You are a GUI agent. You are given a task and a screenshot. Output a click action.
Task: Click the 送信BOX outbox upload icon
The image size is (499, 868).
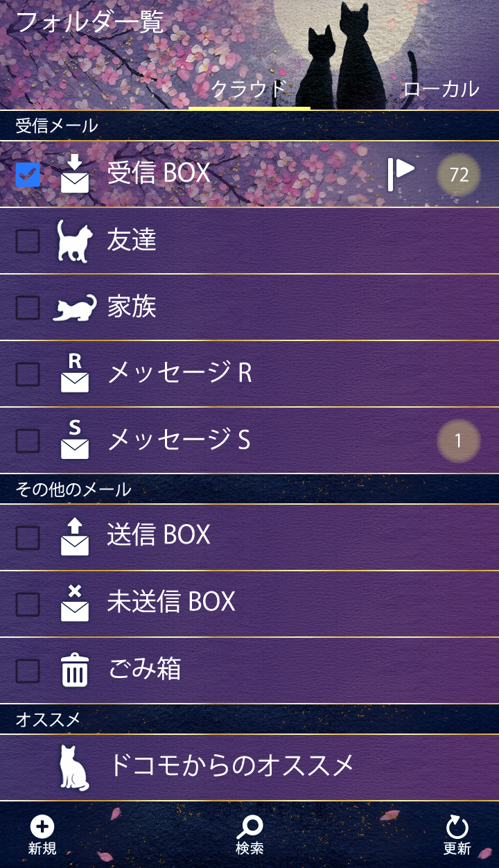tap(75, 537)
